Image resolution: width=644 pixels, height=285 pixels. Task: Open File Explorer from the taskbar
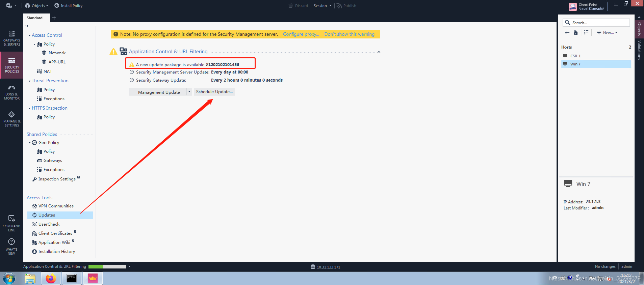[x=30, y=279]
